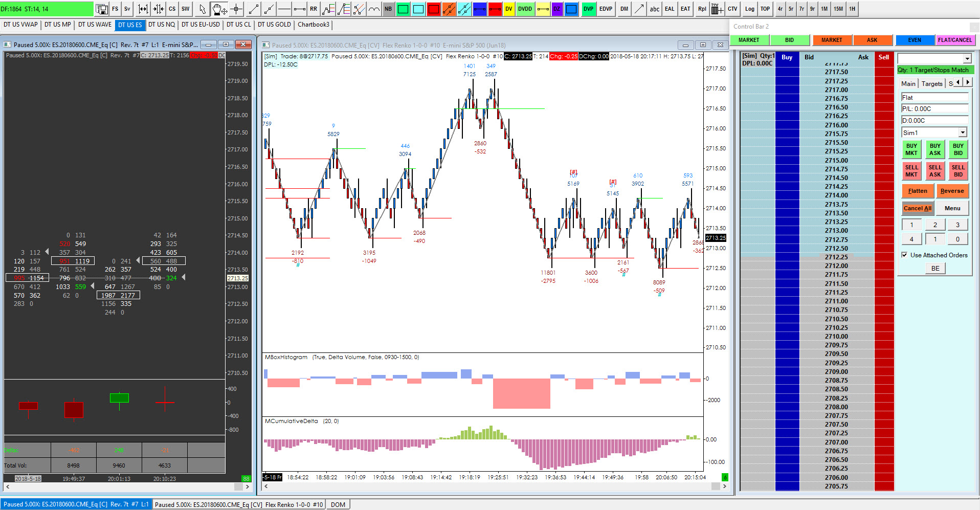
Task: Select the pointer arrow tool
Action: click(x=203, y=9)
